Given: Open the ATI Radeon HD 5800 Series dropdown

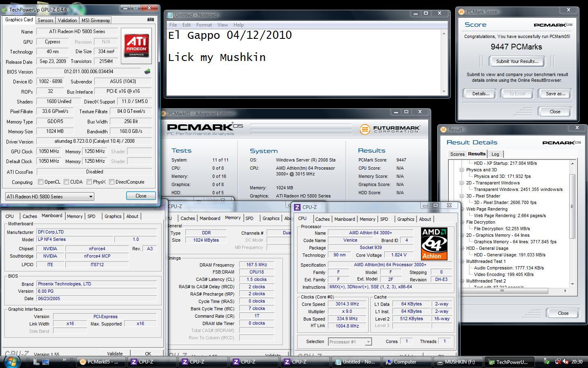Looking at the screenshot, I should (49, 197).
